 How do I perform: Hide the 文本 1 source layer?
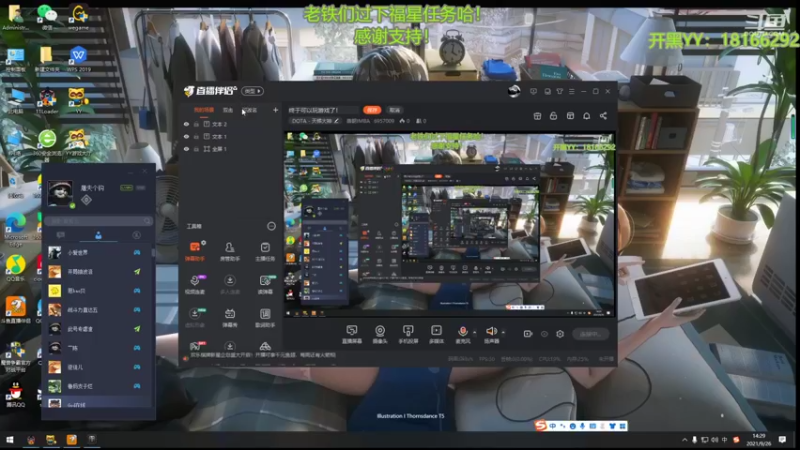(186, 137)
